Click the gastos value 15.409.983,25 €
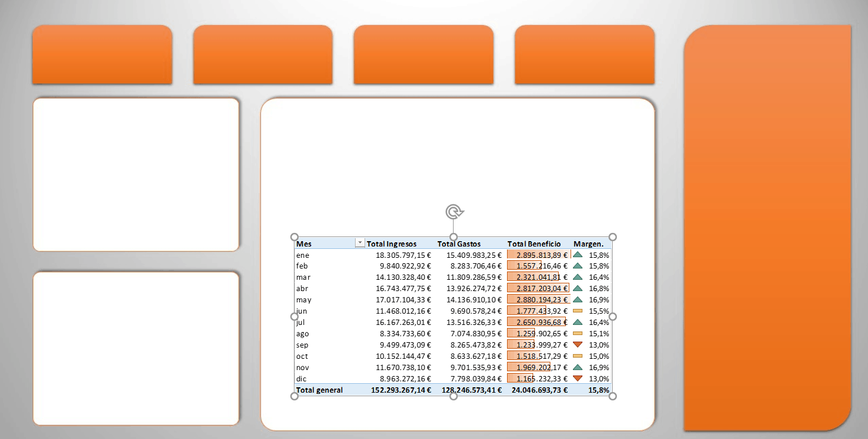 pyautogui.click(x=474, y=255)
